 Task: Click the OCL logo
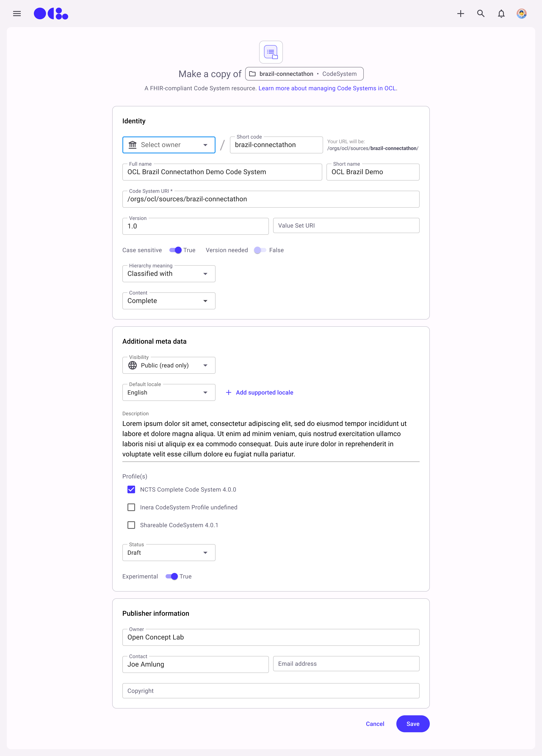pos(51,14)
